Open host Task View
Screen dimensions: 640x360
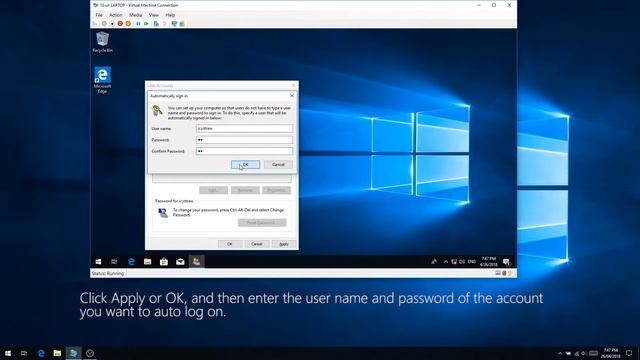pyautogui.click(x=24, y=353)
